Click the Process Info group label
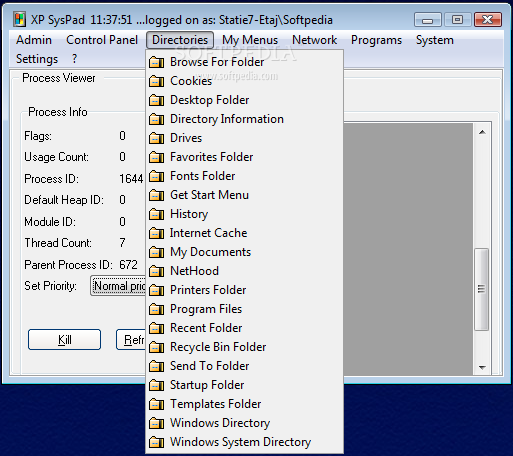The image size is (513, 456). (x=58, y=112)
